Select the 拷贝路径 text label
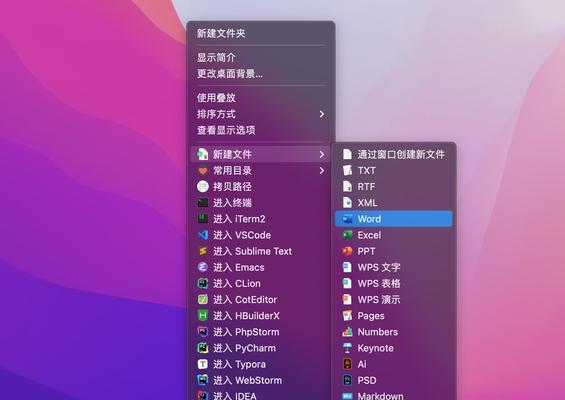Screen dimensions: 565x400 pyautogui.click(x=232, y=187)
